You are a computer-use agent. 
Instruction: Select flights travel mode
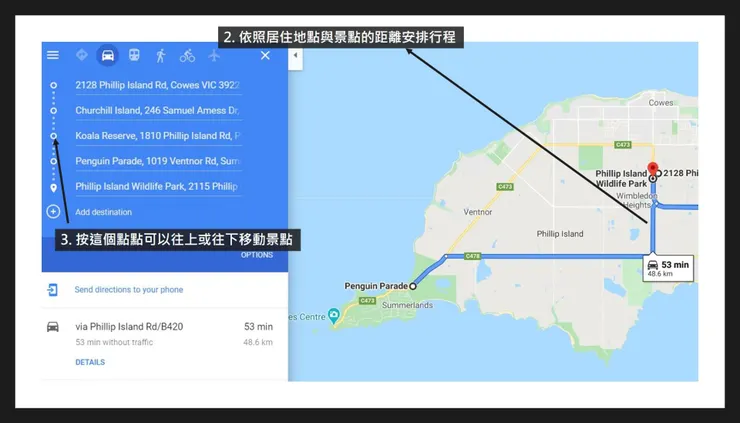214,55
